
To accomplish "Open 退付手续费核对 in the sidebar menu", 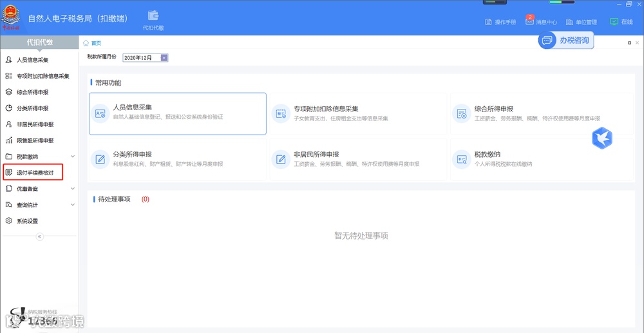I will pyautogui.click(x=35, y=173).
